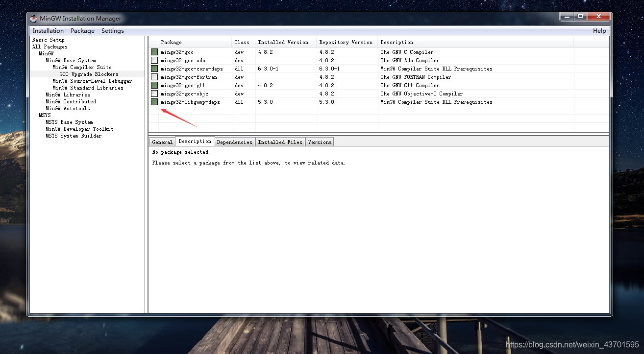Select the mingw32-gcc-objc package name

pos(184,94)
